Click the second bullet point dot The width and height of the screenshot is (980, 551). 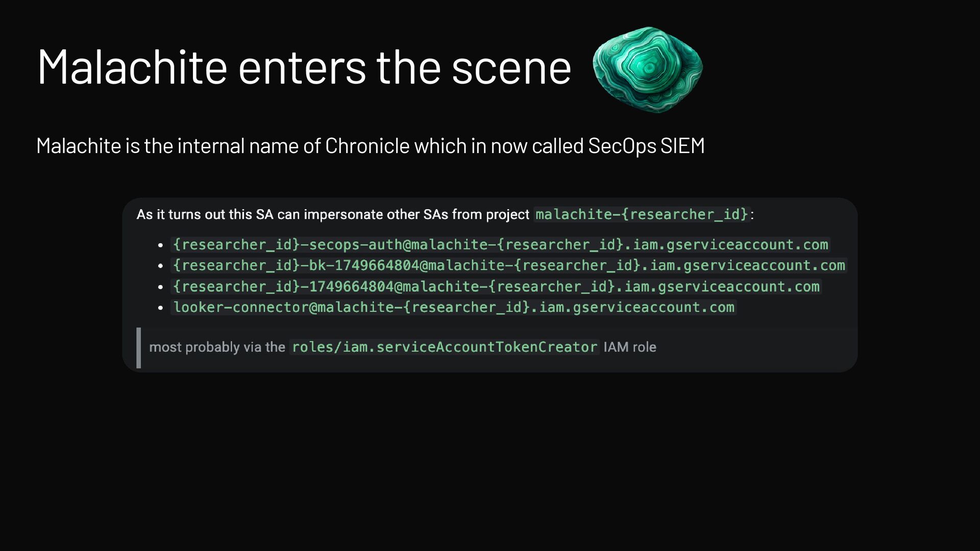tap(160, 266)
